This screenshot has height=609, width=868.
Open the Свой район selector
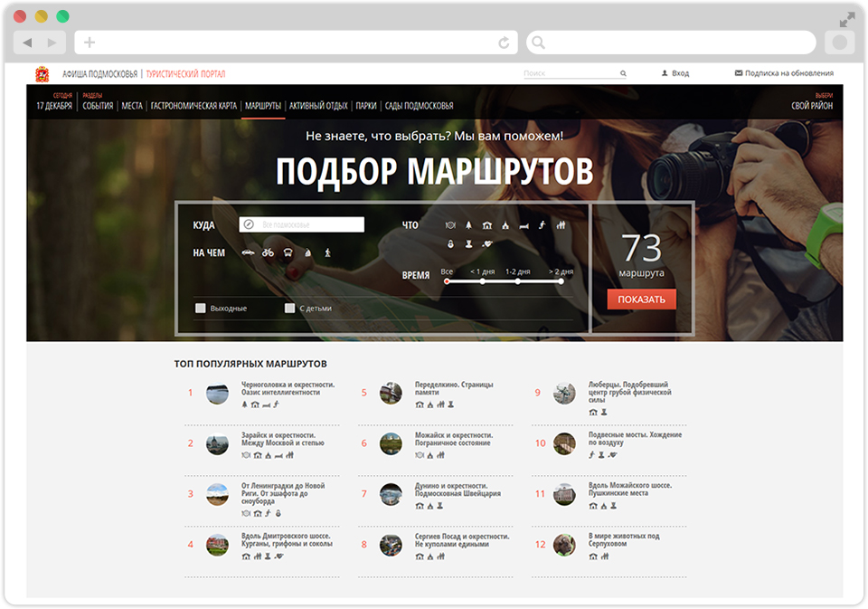pos(812,106)
